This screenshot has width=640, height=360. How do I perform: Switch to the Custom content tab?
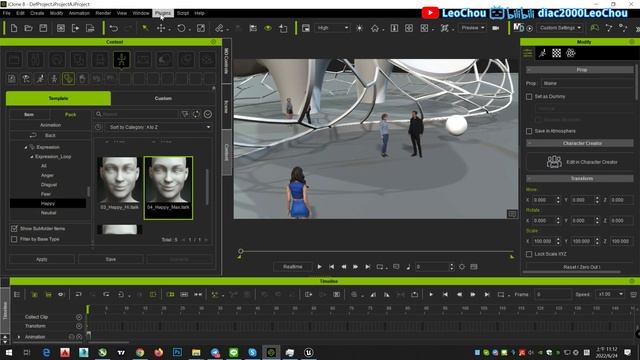click(x=163, y=98)
